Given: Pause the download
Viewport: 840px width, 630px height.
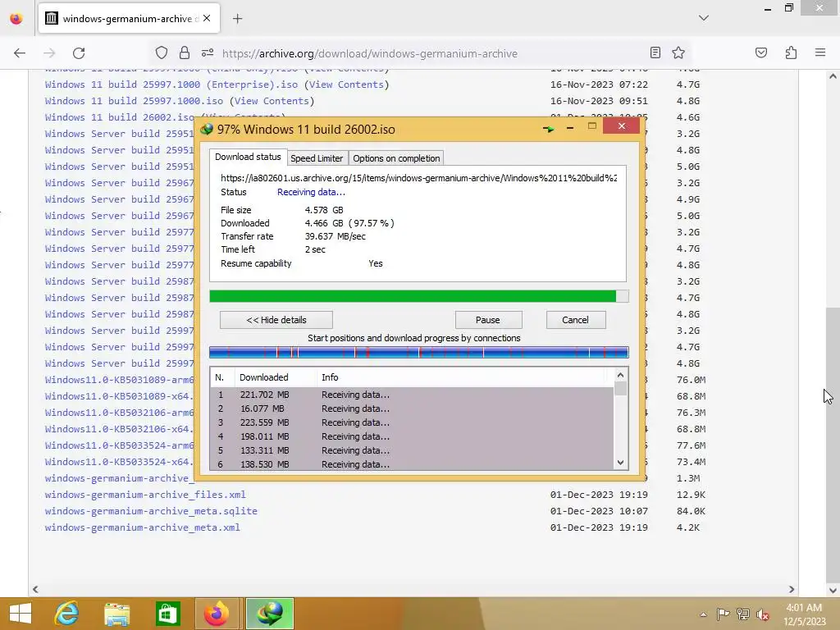Looking at the screenshot, I should coord(487,320).
